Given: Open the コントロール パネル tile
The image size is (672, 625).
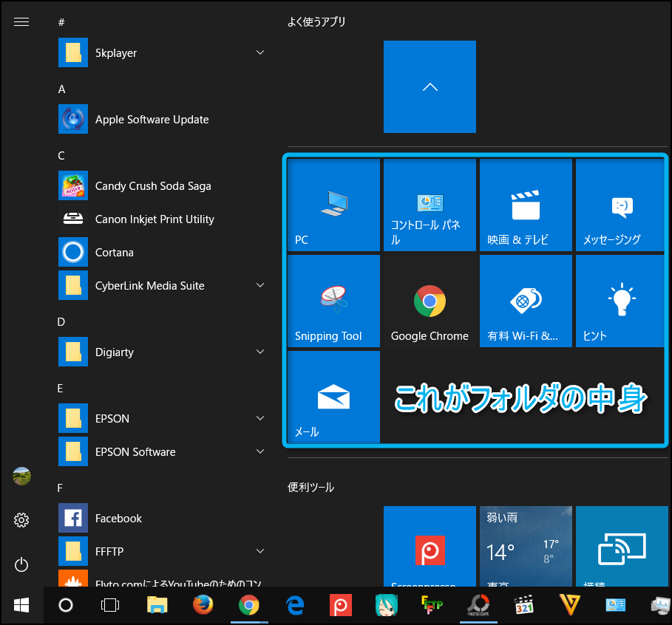Looking at the screenshot, I should (x=430, y=205).
